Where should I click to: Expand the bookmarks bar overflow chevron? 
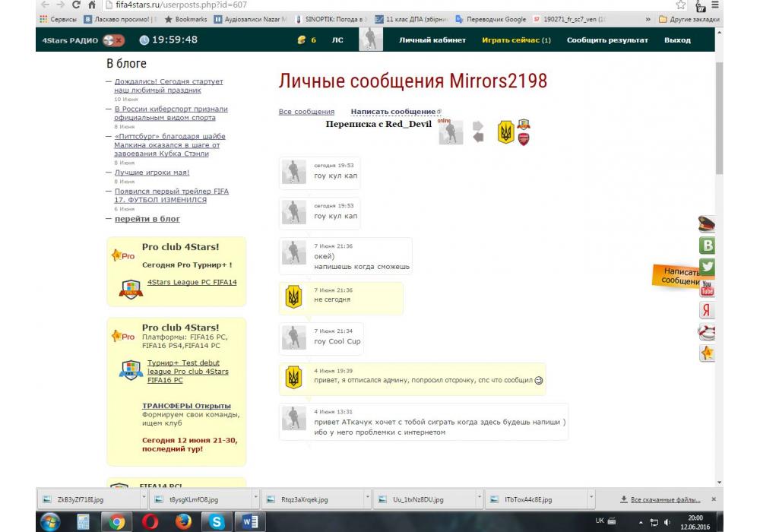click(648, 19)
